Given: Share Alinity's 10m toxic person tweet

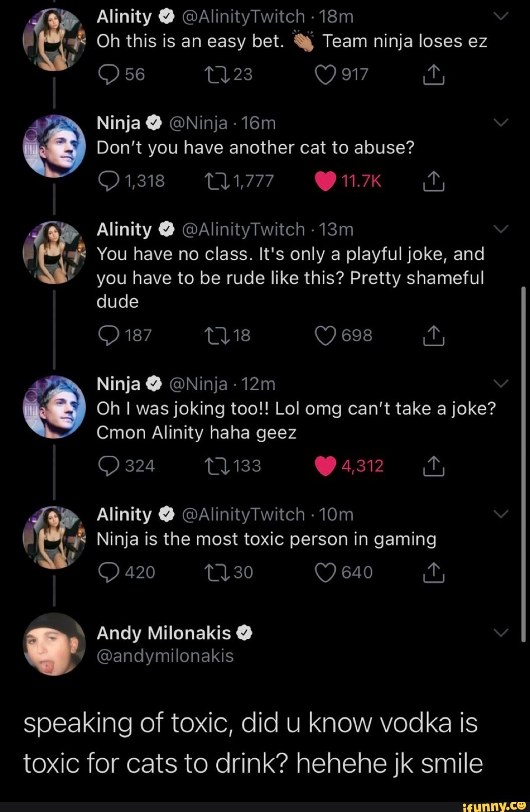Looking at the screenshot, I should [434, 573].
